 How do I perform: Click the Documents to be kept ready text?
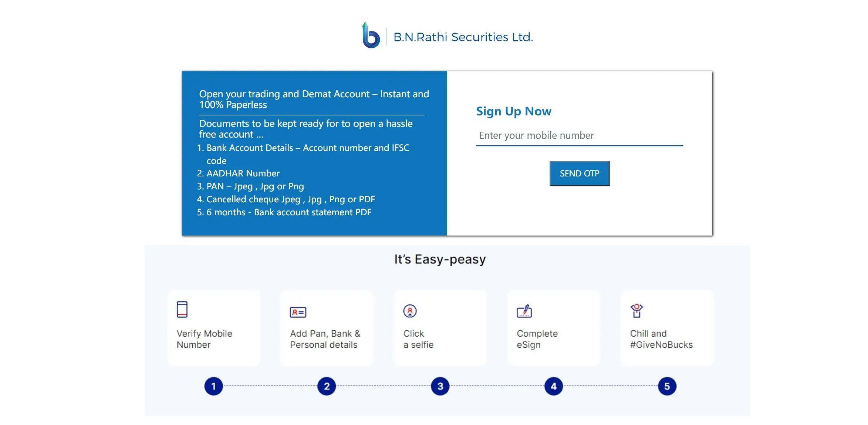point(306,129)
